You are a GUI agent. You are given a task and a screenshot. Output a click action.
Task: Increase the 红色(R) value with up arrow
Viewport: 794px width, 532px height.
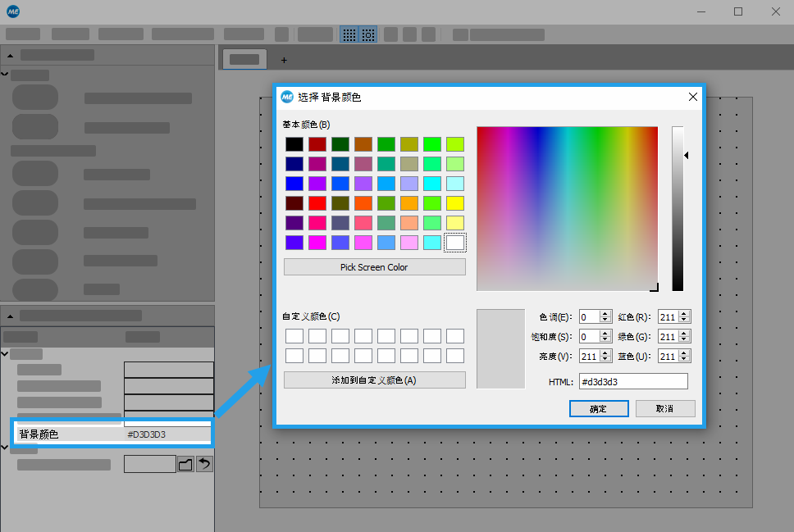coord(684,313)
